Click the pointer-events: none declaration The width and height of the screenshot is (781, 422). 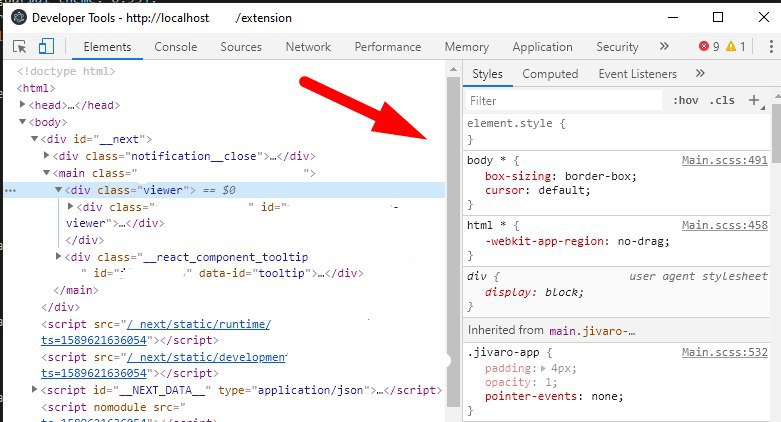(x=554, y=397)
